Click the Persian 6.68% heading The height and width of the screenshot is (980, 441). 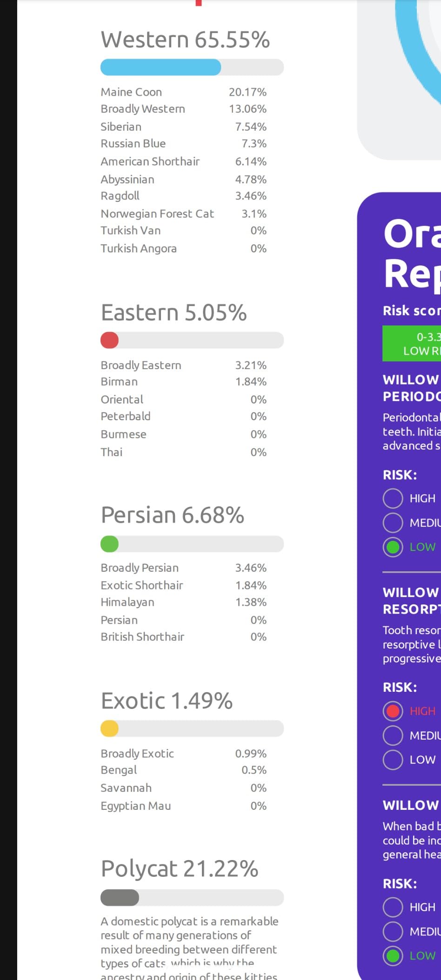(x=173, y=515)
